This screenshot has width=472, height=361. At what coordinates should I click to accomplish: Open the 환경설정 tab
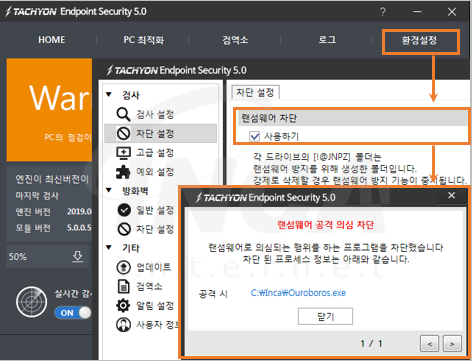(x=421, y=42)
